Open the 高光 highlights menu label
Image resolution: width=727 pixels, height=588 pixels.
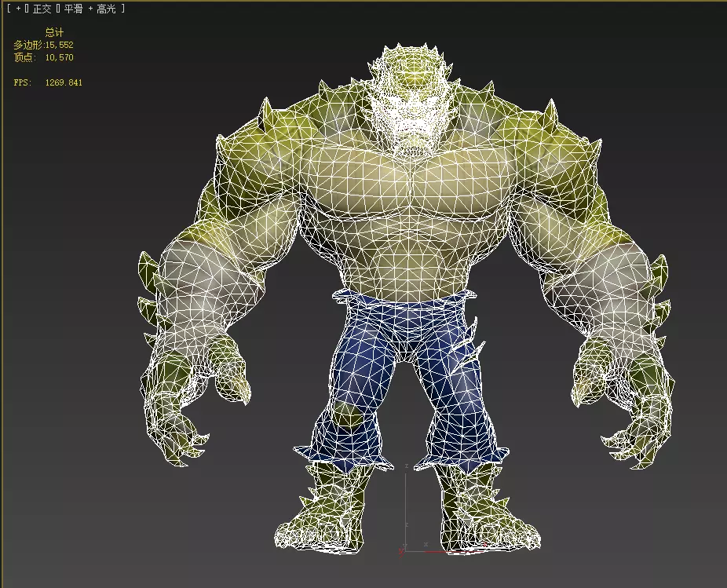click(106, 9)
